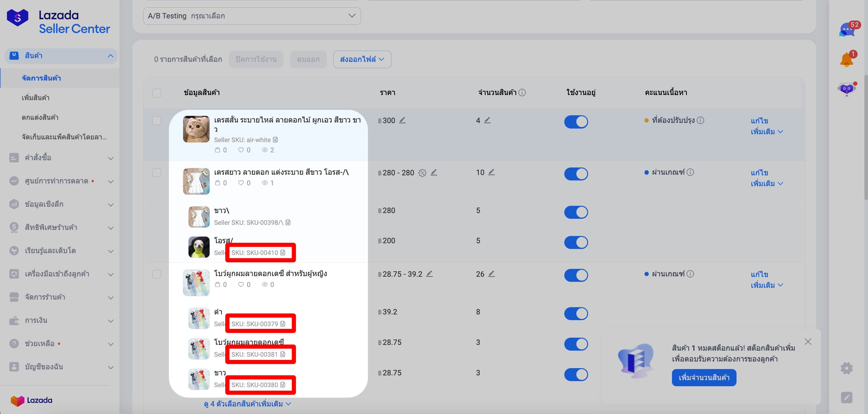This screenshot has height=414, width=868.
Task: Click info icon beside ที่ต้องปรับปรุง
Action: pyautogui.click(x=701, y=120)
